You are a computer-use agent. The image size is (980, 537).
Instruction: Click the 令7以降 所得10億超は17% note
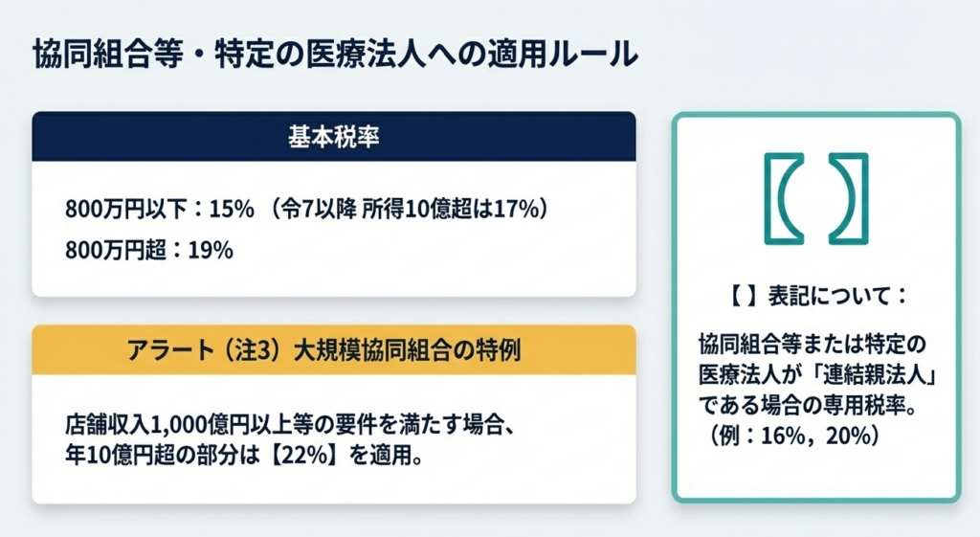pos(408,208)
